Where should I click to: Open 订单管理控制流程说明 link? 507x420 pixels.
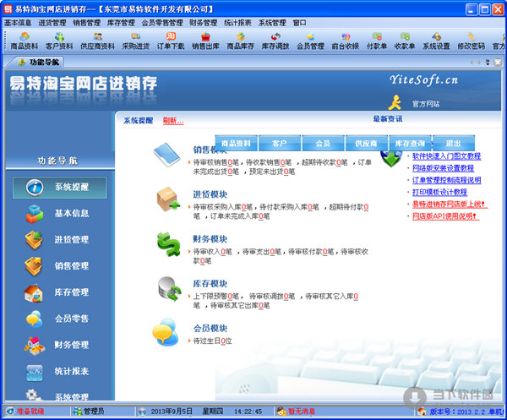point(446,180)
